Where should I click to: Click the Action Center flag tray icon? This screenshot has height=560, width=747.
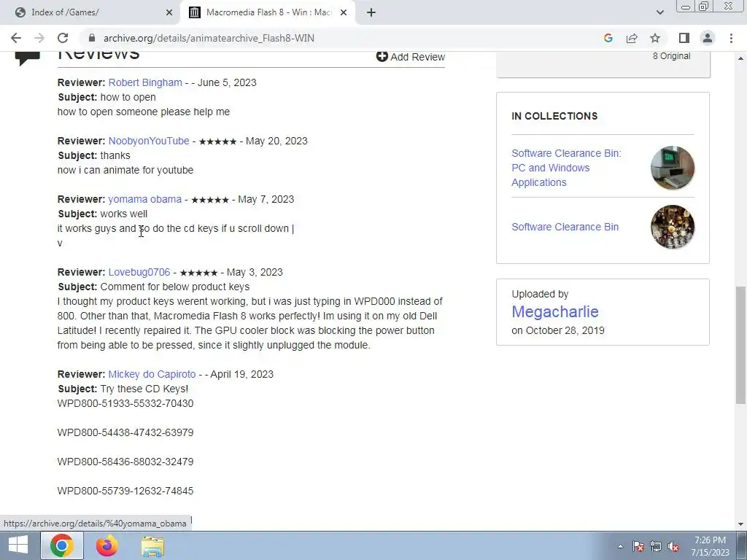pyautogui.click(x=638, y=546)
